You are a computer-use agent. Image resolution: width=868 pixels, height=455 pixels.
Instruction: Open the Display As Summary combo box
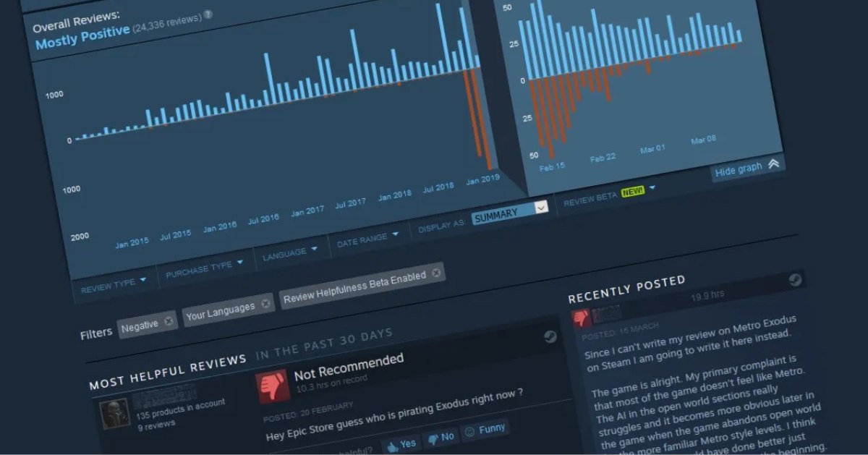tap(510, 211)
